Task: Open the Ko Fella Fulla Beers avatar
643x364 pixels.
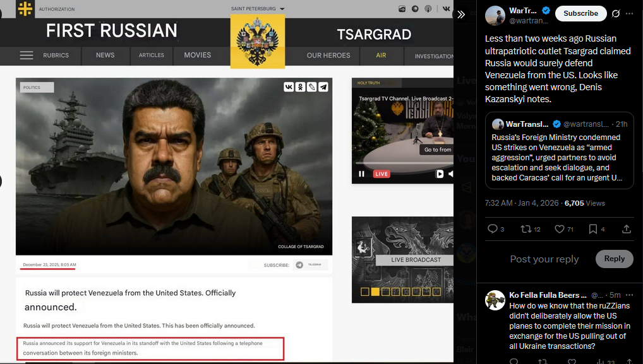Action: (x=495, y=300)
